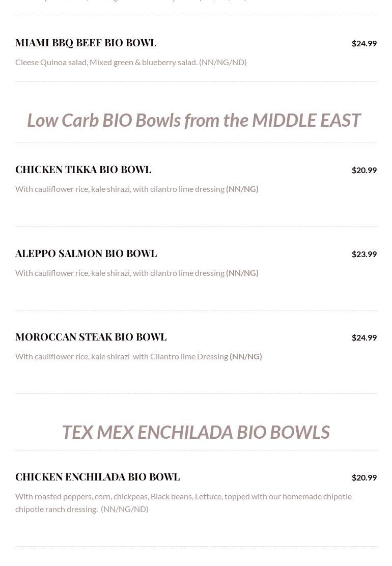This screenshot has width=392, height=566.
Task: Click the Chicken Tikka bowl description text
Action: pyautogui.click(x=120, y=189)
